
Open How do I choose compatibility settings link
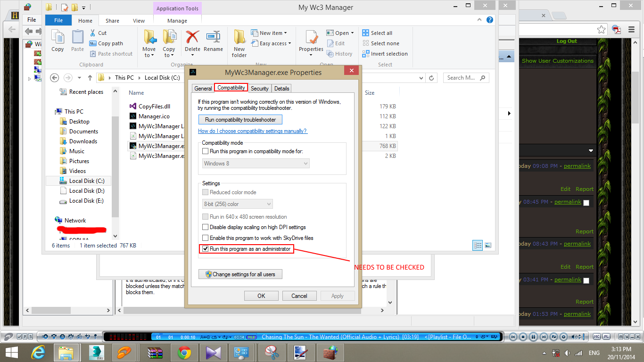[253, 131]
